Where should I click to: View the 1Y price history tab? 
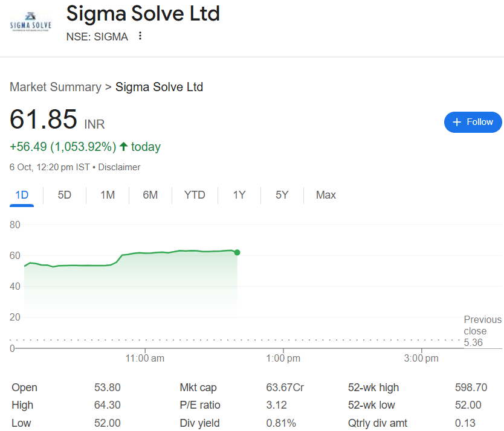(x=239, y=195)
